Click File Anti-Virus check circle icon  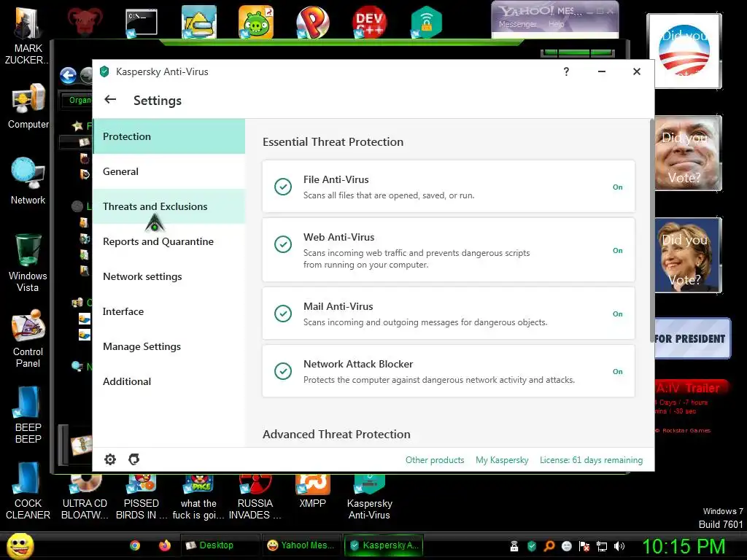tap(283, 187)
